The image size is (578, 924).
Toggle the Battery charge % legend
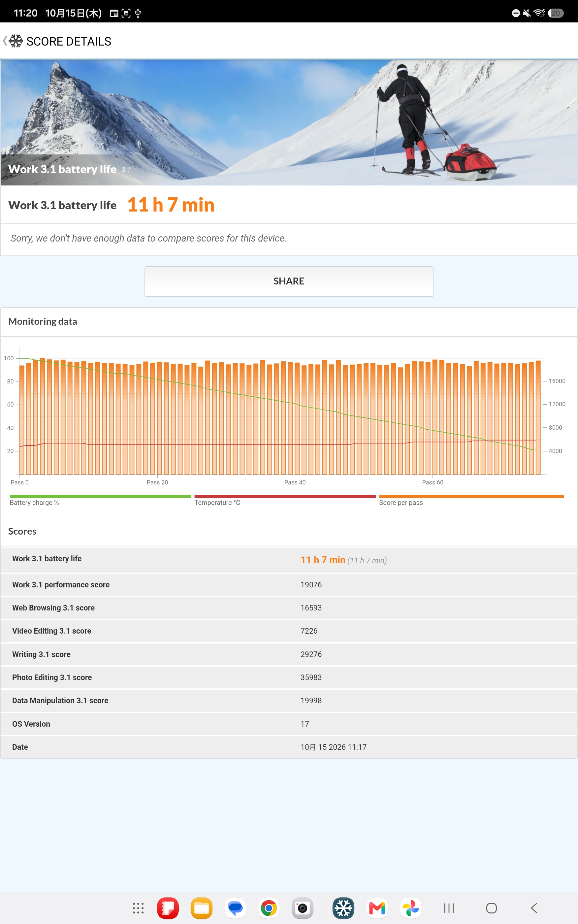(100, 500)
